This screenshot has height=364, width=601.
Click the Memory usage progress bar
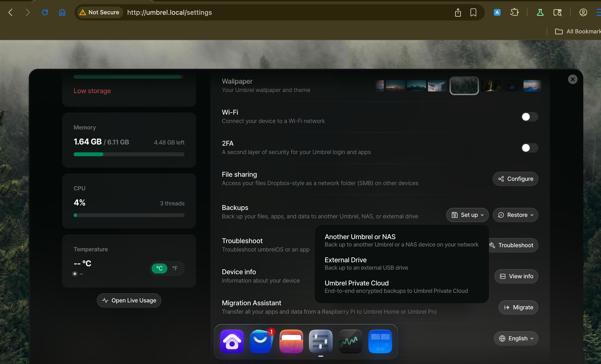[x=129, y=154]
